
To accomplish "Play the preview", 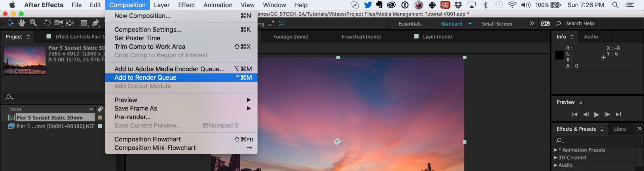I will (597, 115).
